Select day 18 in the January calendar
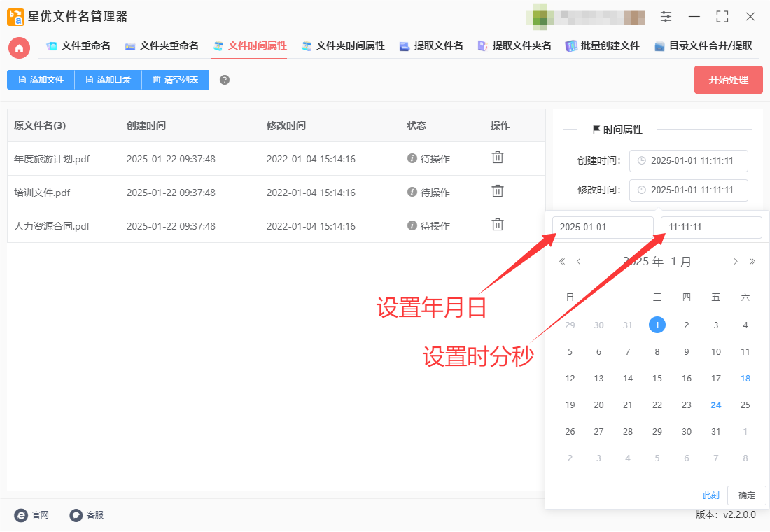 (x=745, y=378)
